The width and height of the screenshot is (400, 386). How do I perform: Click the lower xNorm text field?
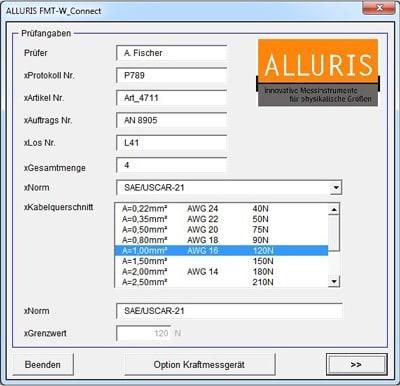click(x=229, y=311)
